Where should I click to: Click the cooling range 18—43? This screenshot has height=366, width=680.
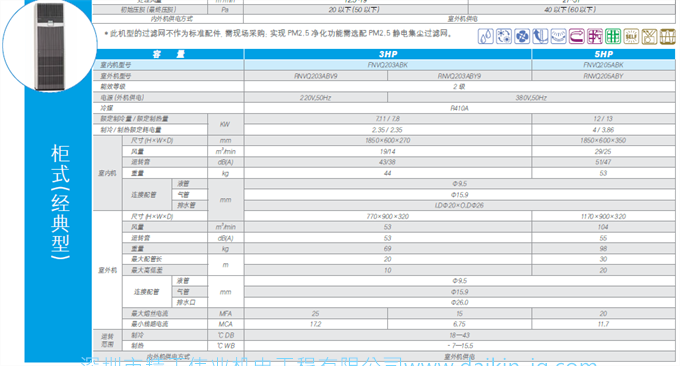(x=459, y=335)
